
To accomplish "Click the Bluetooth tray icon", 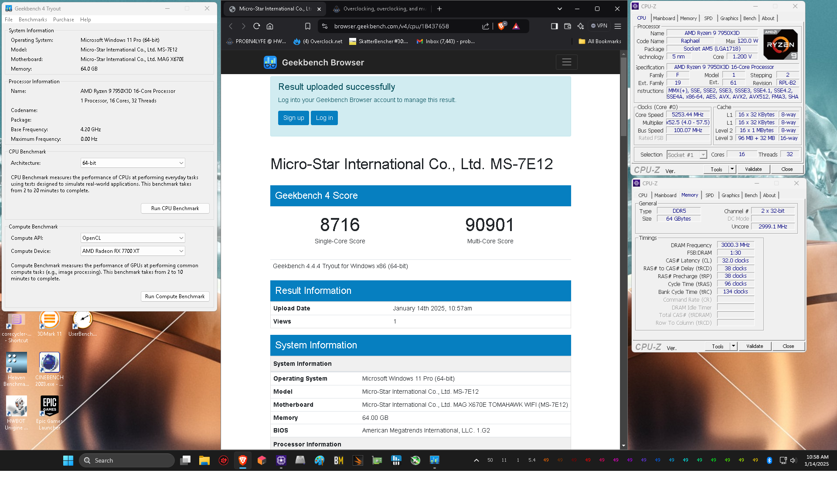I will click(769, 460).
